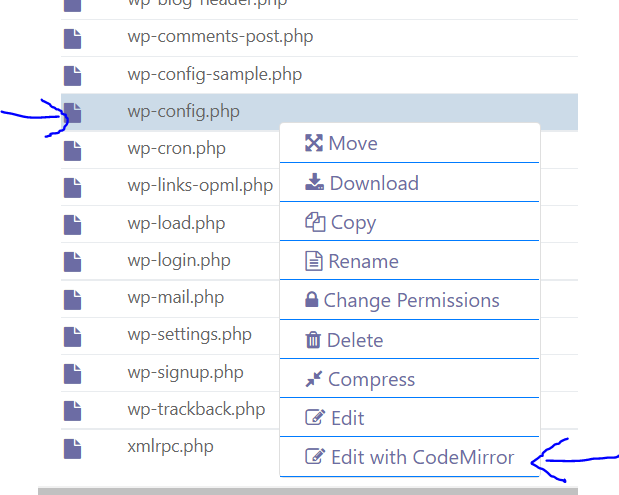Click the Delete trash can icon
619x495 pixels.
click(x=313, y=340)
